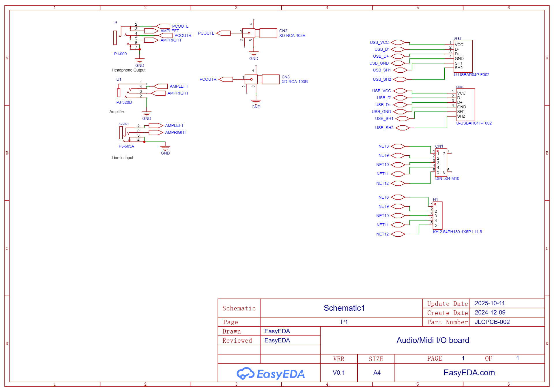
Task: Click the NET9 net port beside H1
Action: click(x=398, y=206)
